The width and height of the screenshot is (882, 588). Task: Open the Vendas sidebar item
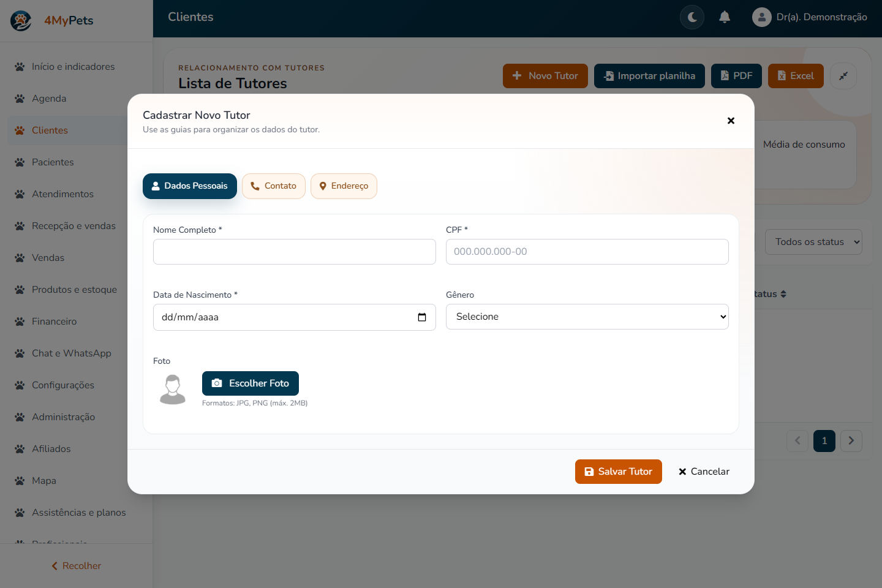click(x=76, y=258)
